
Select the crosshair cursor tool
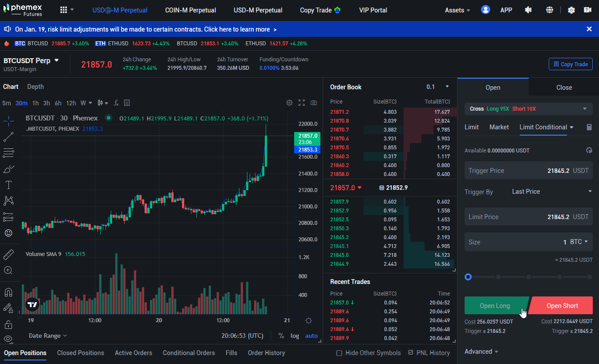[x=8, y=120]
